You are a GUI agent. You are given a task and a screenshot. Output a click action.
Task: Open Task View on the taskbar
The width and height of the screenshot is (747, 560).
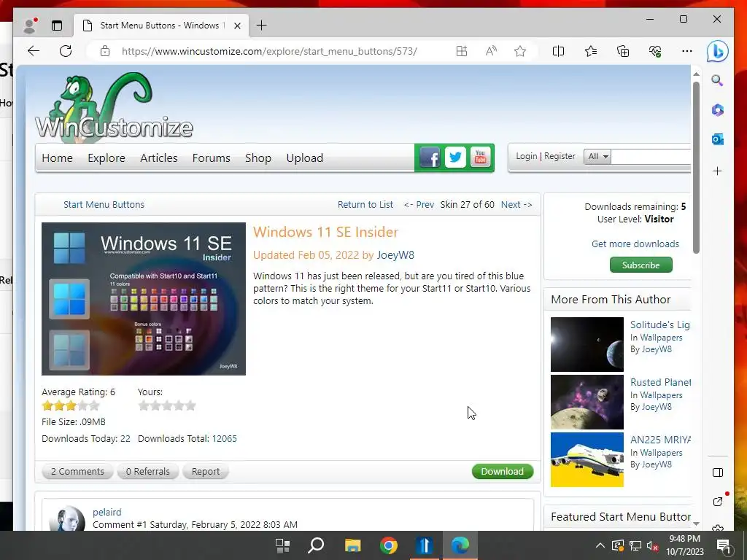click(282, 545)
